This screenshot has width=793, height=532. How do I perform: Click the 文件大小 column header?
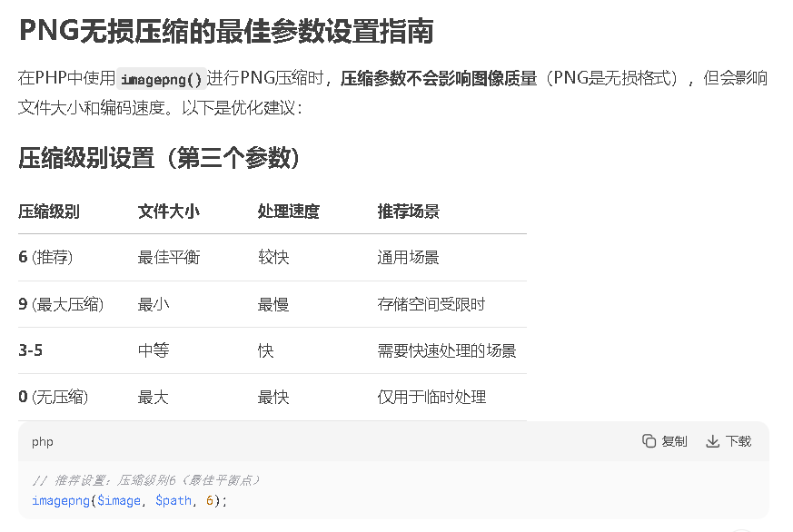168,212
